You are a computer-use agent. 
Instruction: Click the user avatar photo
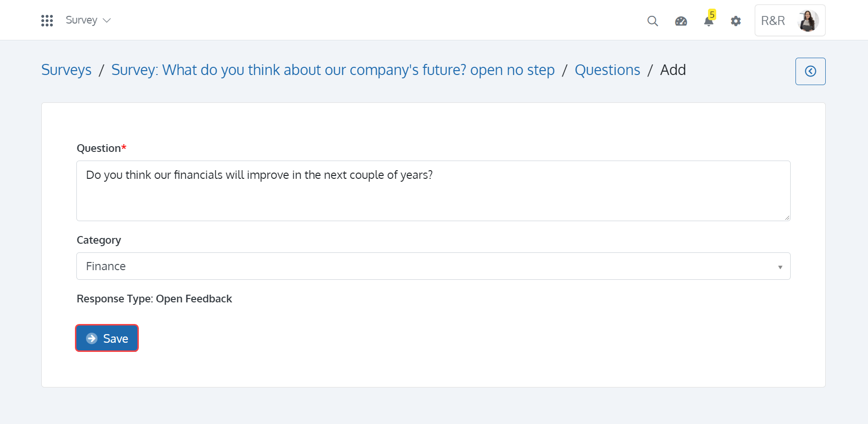(x=808, y=21)
